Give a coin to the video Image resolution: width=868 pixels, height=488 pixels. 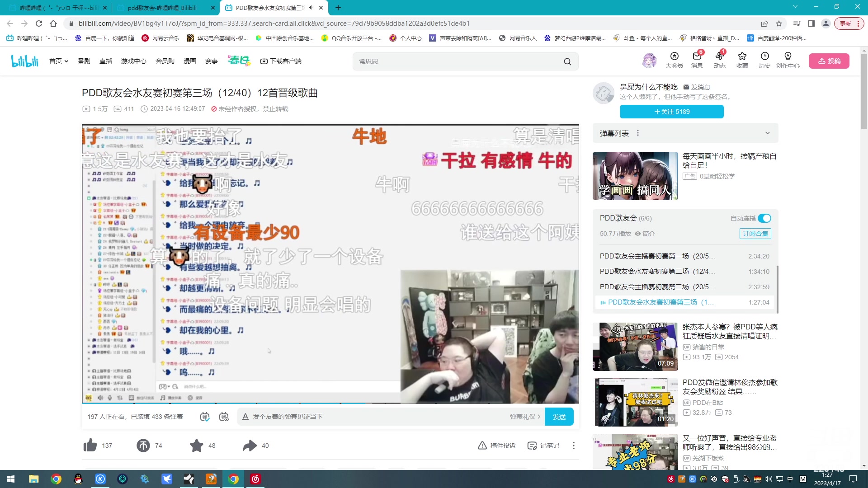[x=143, y=446]
